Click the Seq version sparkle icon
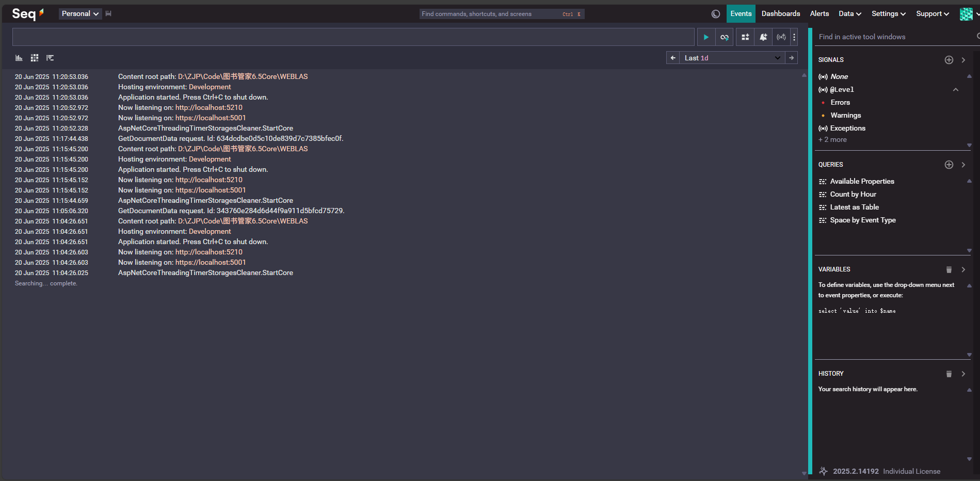The width and height of the screenshot is (980, 481). [824, 471]
